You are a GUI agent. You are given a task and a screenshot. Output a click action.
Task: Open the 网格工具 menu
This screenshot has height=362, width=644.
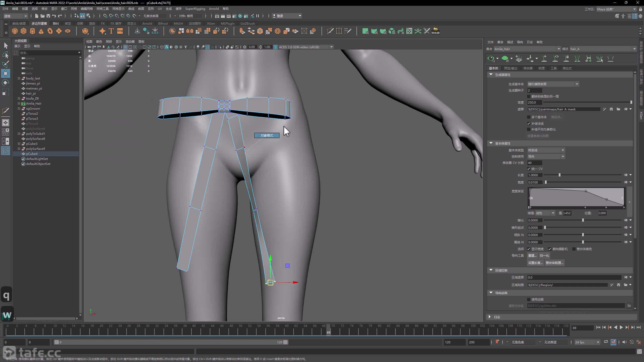tap(102, 9)
